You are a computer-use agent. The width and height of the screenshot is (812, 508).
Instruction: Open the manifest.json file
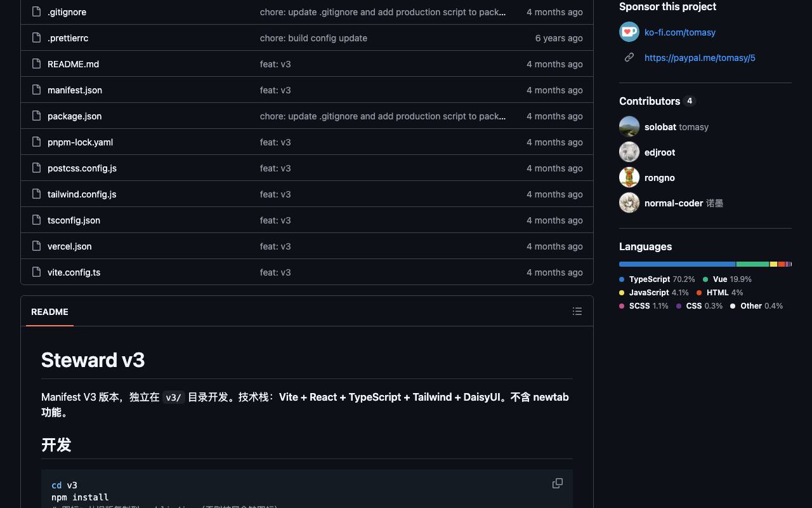75,90
